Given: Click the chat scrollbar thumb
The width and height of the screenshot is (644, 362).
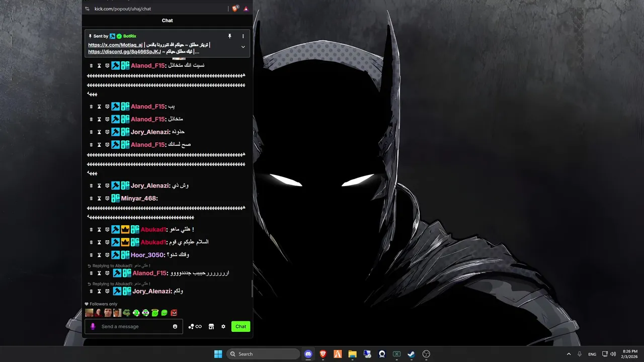Looking at the screenshot, I should click(x=252, y=289).
